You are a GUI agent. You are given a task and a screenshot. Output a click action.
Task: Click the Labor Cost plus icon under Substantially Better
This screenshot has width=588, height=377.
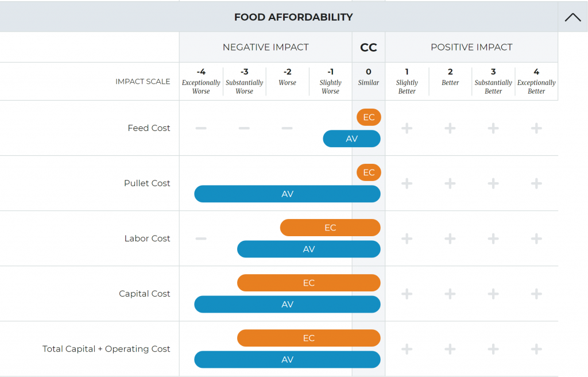(493, 238)
